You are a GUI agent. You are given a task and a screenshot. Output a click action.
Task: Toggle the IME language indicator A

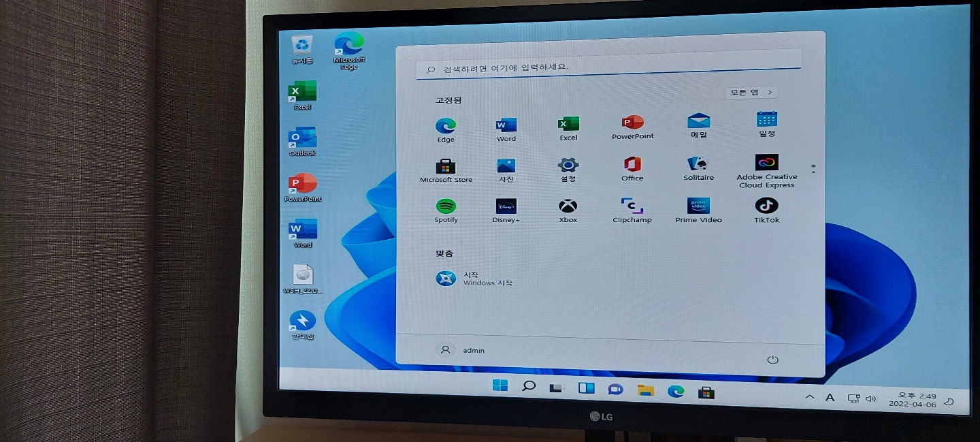pyautogui.click(x=830, y=397)
